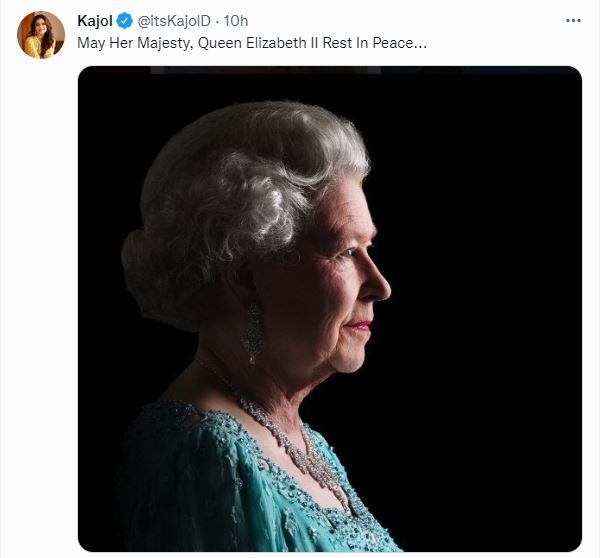Click the dot separator before the 10h timestamp
This screenshot has width=601, height=558.
217,22
